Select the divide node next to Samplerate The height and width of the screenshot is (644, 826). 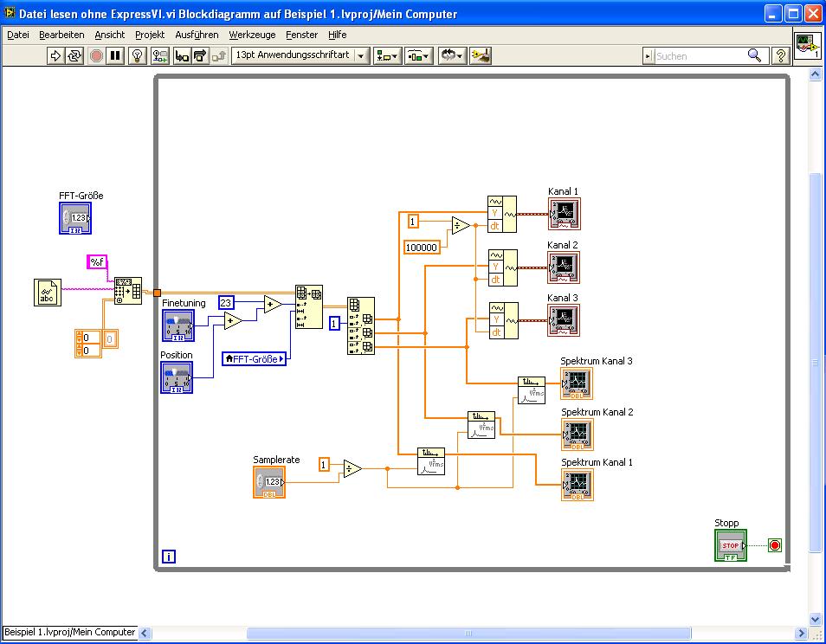(x=352, y=468)
